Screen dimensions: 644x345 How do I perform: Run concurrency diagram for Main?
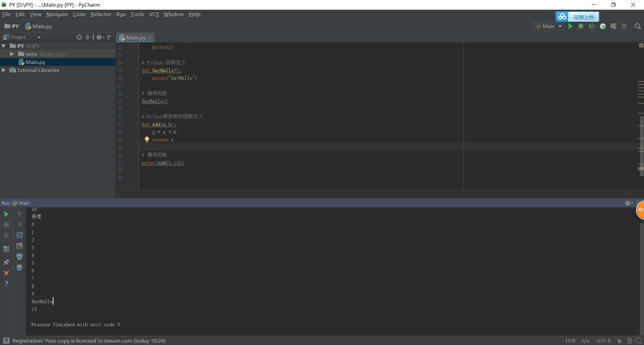click(x=613, y=26)
